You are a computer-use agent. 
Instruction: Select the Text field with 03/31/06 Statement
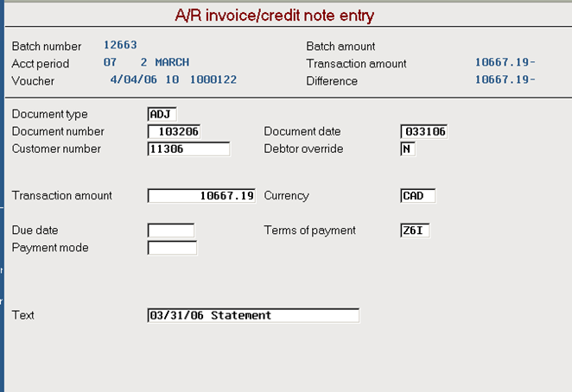[x=253, y=315]
